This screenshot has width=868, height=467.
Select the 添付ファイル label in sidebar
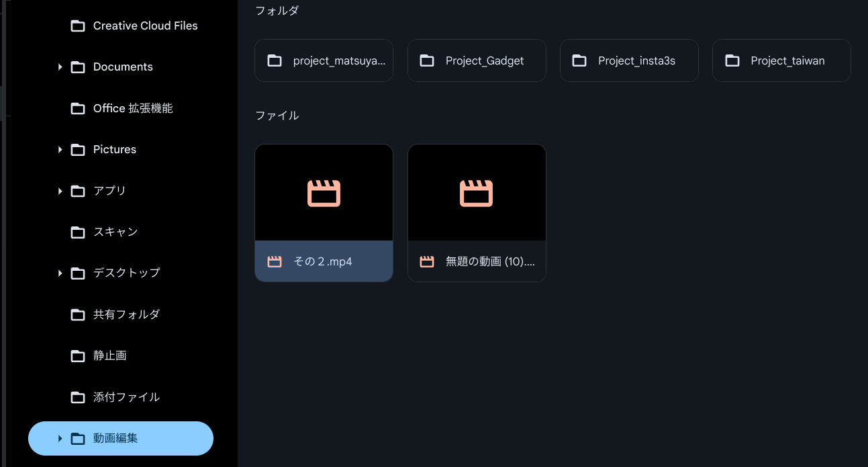(x=126, y=397)
